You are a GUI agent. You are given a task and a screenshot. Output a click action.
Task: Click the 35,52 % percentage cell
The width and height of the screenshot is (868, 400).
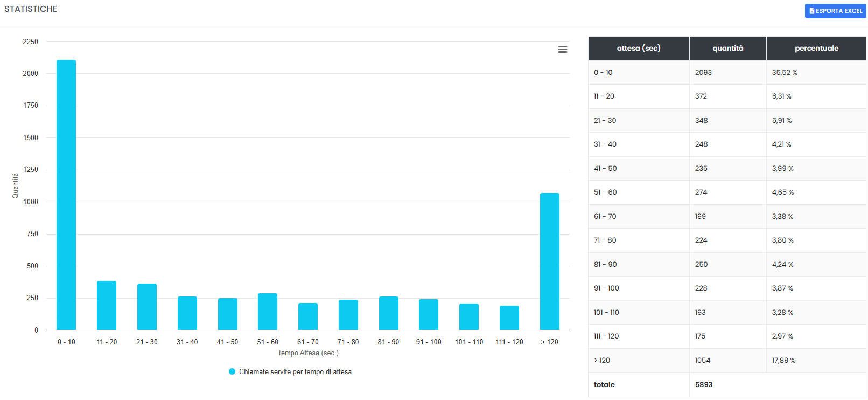(785, 72)
